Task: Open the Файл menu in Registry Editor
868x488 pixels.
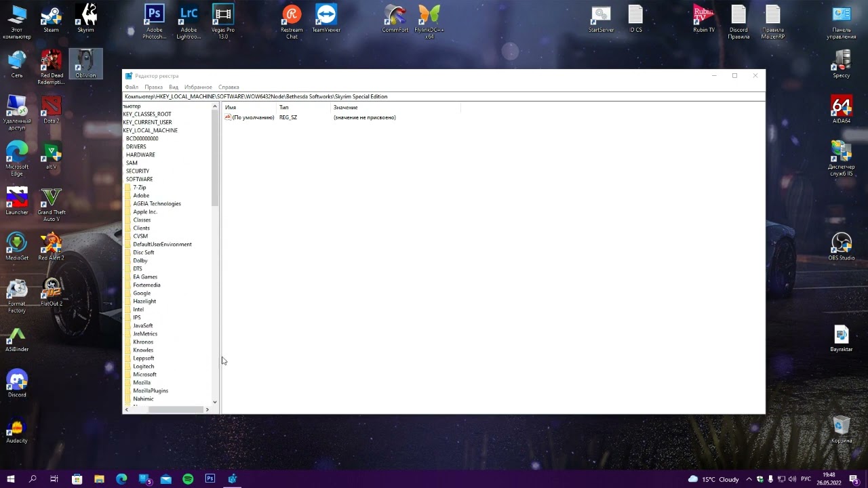Action: [x=132, y=87]
